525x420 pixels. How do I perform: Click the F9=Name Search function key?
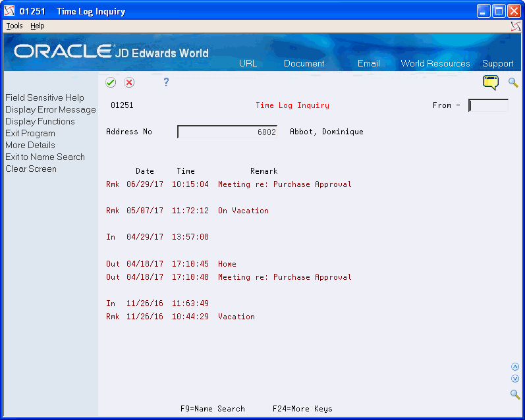click(x=213, y=409)
